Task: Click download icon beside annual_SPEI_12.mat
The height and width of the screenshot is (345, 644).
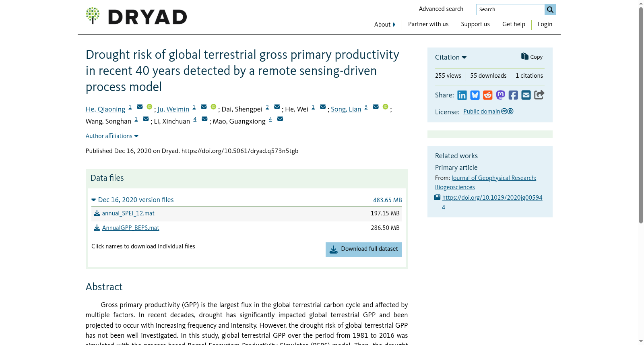Action: coord(97,213)
